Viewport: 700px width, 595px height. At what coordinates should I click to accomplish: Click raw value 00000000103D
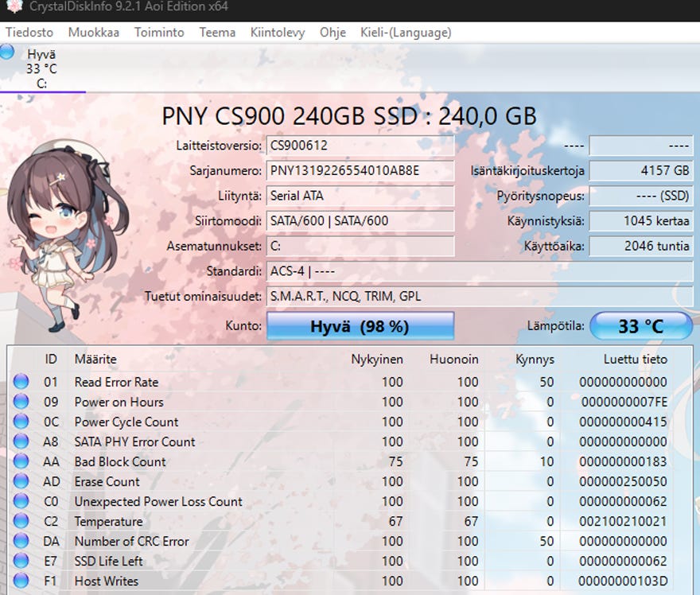click(x=623, y=581)
